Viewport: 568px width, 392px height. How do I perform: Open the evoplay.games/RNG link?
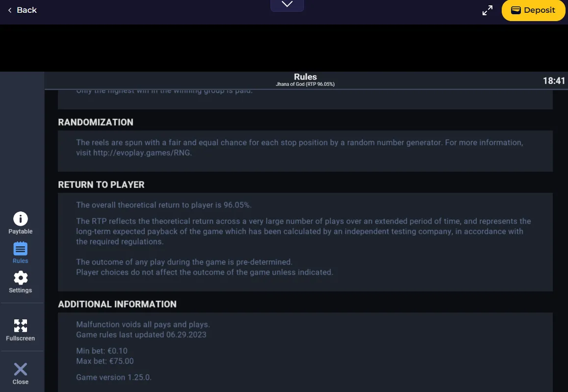[142, 153]
